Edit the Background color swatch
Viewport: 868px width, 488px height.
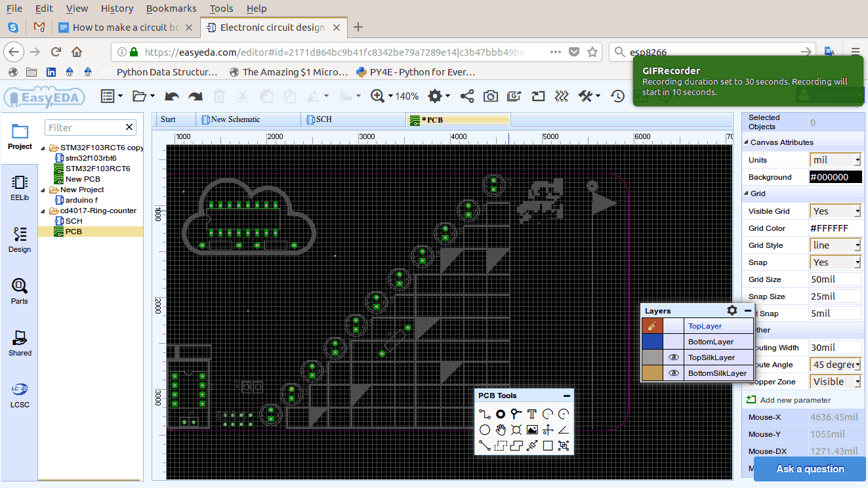pyautogui.click(x=835, y=176)
